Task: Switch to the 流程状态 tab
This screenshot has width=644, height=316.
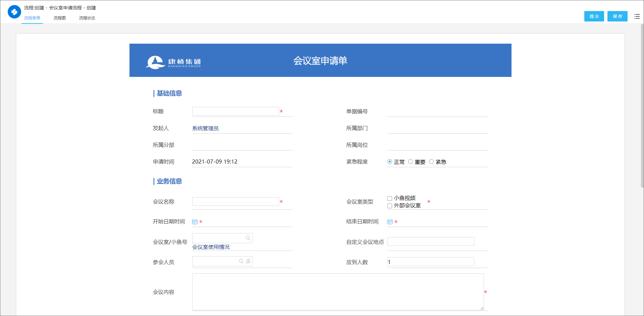Action: point(87,18)
